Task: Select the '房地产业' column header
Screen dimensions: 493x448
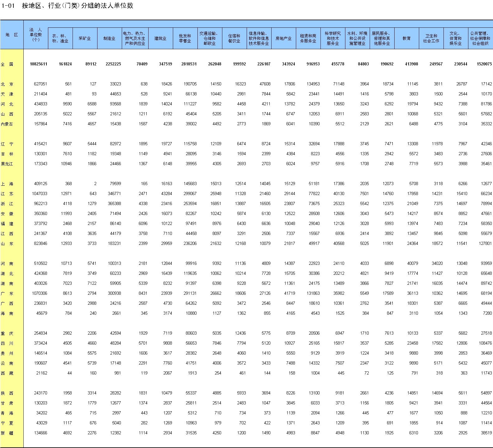Action: click(x=284, y=38)
